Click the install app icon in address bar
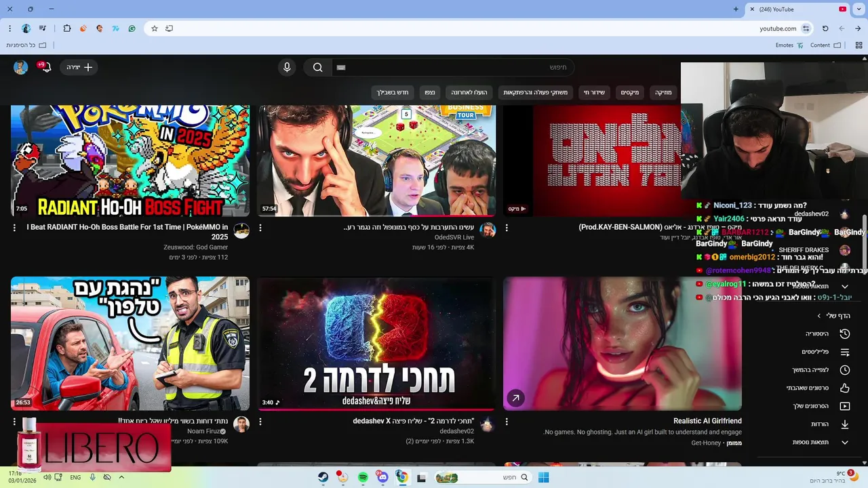The image size is (868, 488). pyautogui.click(x=170, y=28)
